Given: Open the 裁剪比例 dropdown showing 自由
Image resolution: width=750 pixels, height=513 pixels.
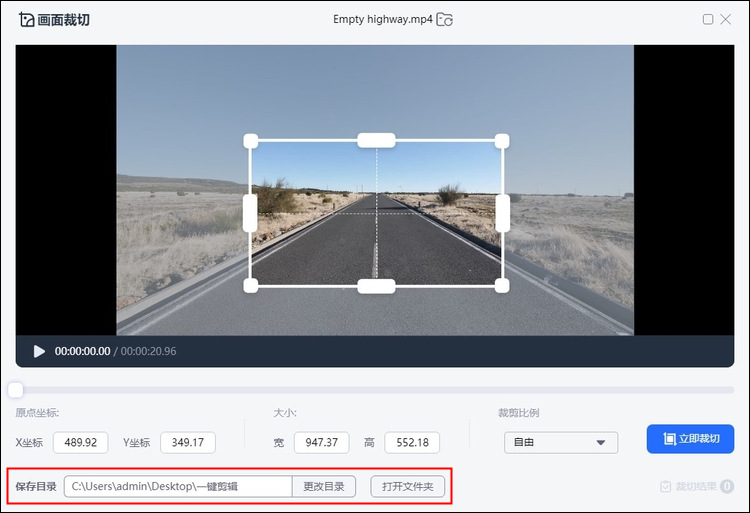Looking at the screenshot, I should click(x=560, y=442).
